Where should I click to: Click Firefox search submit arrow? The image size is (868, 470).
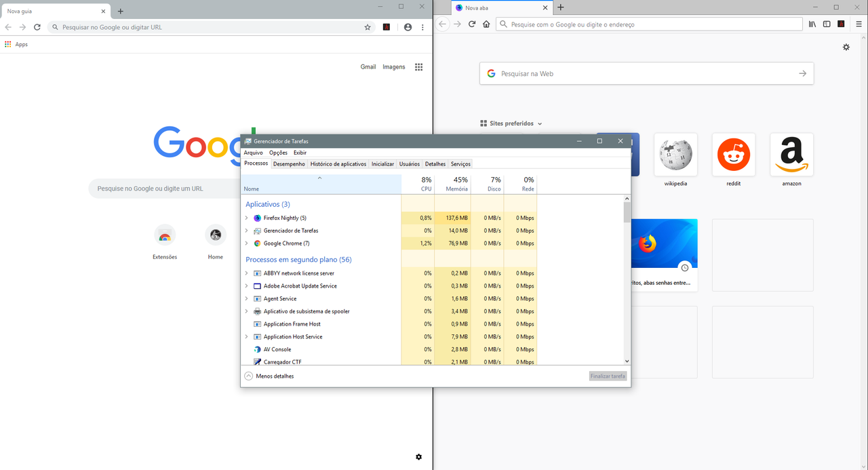803,73
